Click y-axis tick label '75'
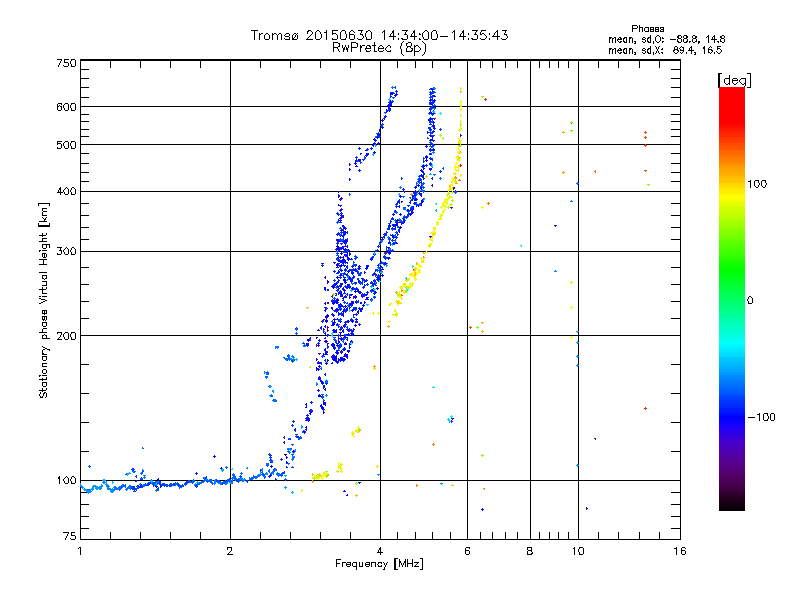The image size is (800, 600). pyautogui.click(x=70, y=536)
